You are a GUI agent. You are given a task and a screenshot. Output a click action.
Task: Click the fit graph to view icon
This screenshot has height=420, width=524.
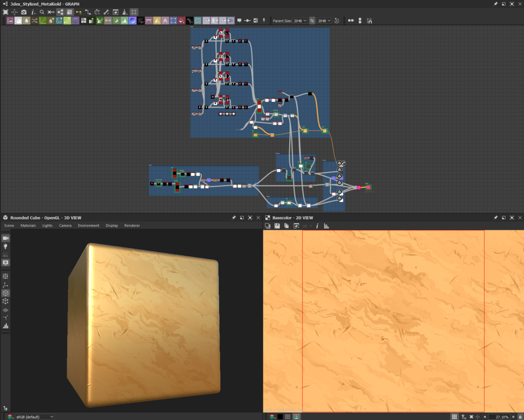(5, 12)
